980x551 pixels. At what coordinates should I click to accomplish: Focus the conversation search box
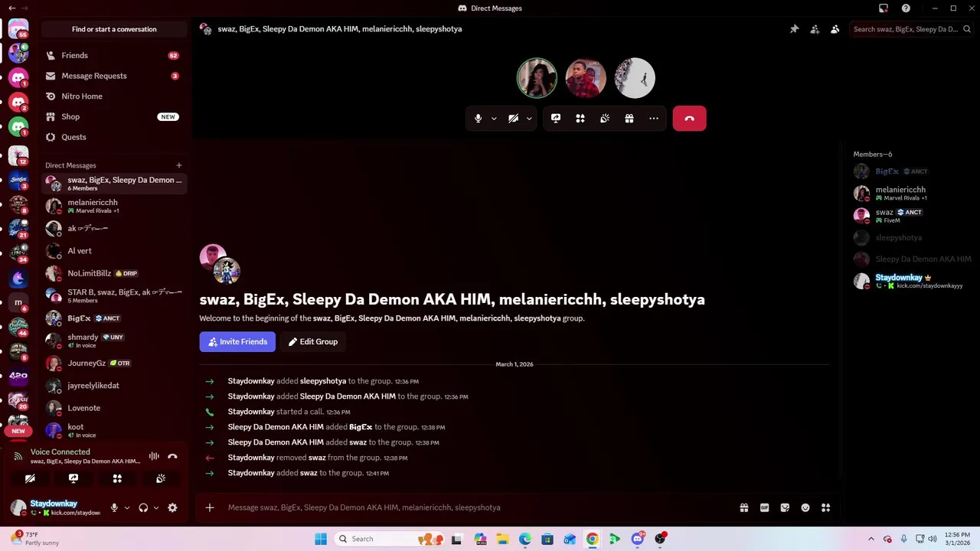click(x=911, y=29)
